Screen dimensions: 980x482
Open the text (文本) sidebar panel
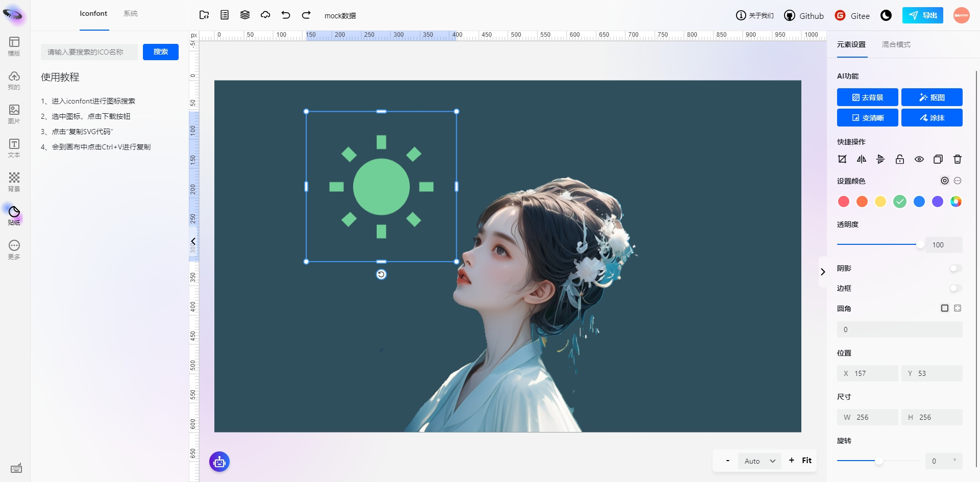[14, 148]
